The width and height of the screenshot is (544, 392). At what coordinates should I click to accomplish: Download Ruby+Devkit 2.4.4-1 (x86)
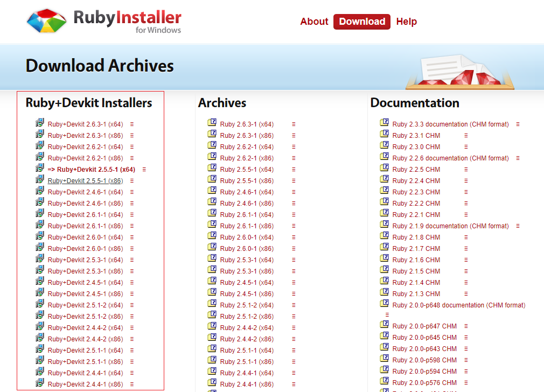tap(85, 384)
